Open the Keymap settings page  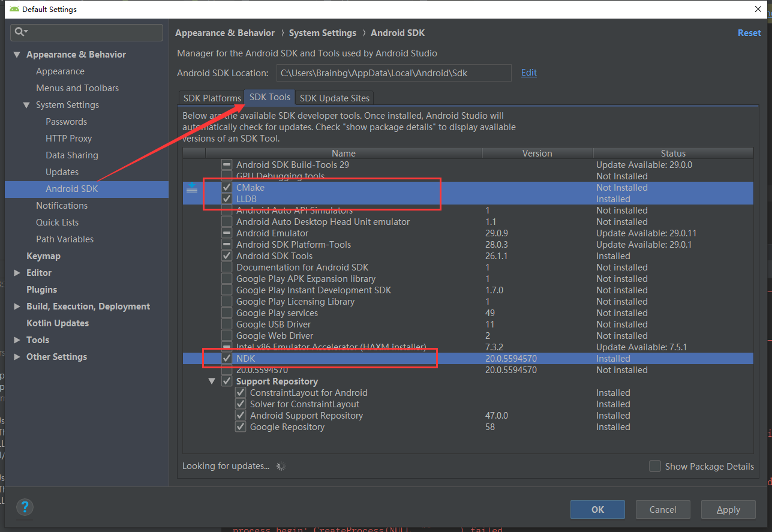tap(43, 256)
